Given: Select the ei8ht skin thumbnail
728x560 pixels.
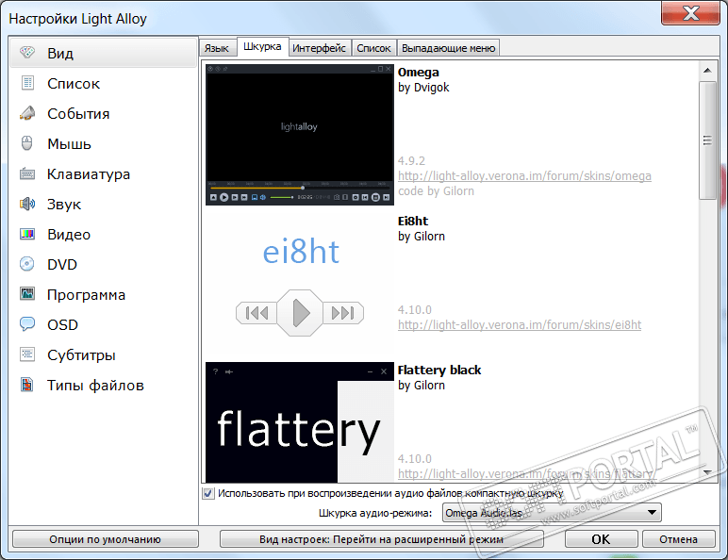Looking at the screenshot, I should [300, 283].
